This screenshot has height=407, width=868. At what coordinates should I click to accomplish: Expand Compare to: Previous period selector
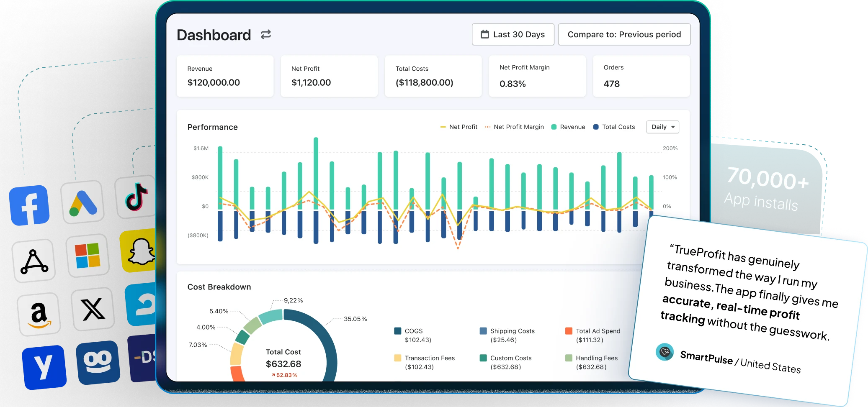(x=624, y=34)
